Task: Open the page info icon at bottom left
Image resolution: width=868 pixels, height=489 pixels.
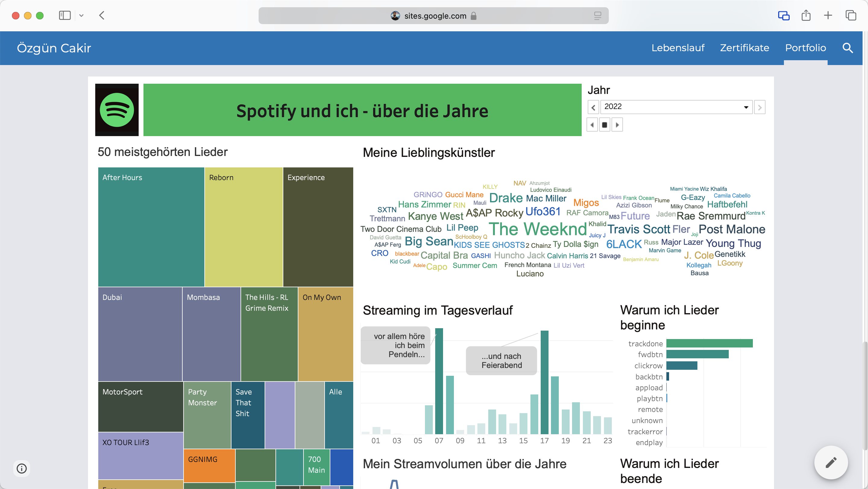Action: coord(22,468)
